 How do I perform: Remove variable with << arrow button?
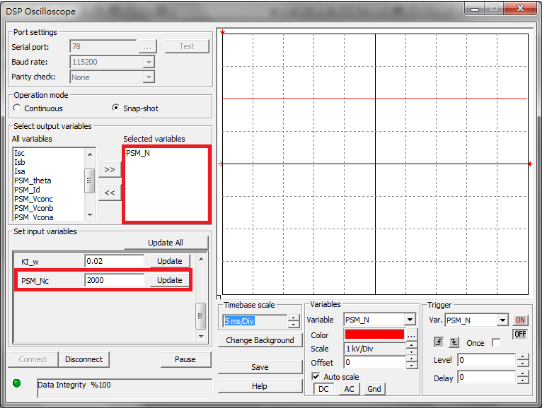pos(110,193)
